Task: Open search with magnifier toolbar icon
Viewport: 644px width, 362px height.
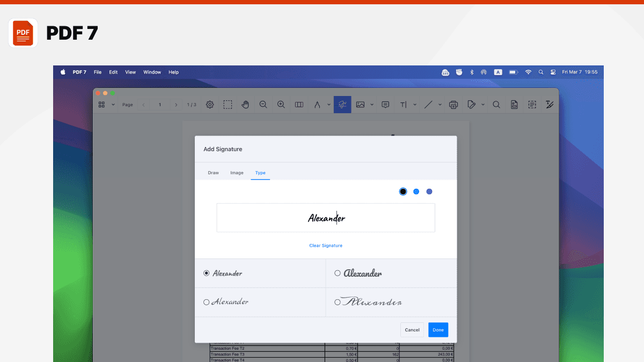Action: coord(496,105)
